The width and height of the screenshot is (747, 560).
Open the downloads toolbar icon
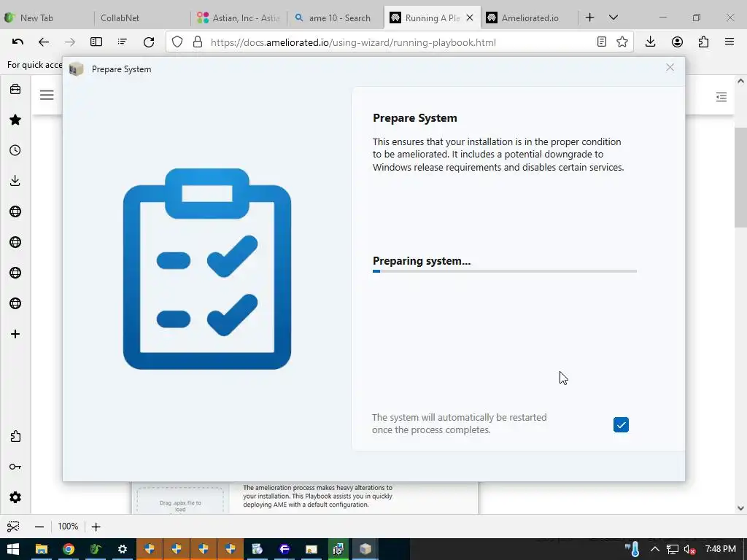point(650,42)
